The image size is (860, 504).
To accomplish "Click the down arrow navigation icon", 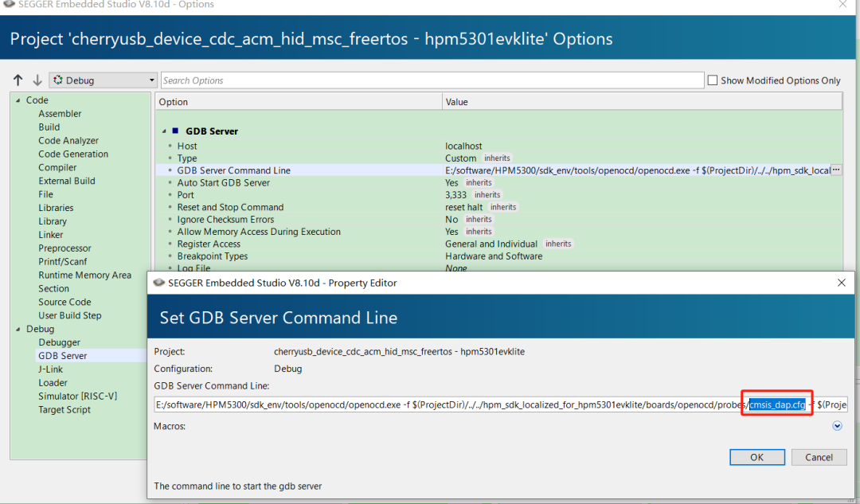I will point(37,80).
